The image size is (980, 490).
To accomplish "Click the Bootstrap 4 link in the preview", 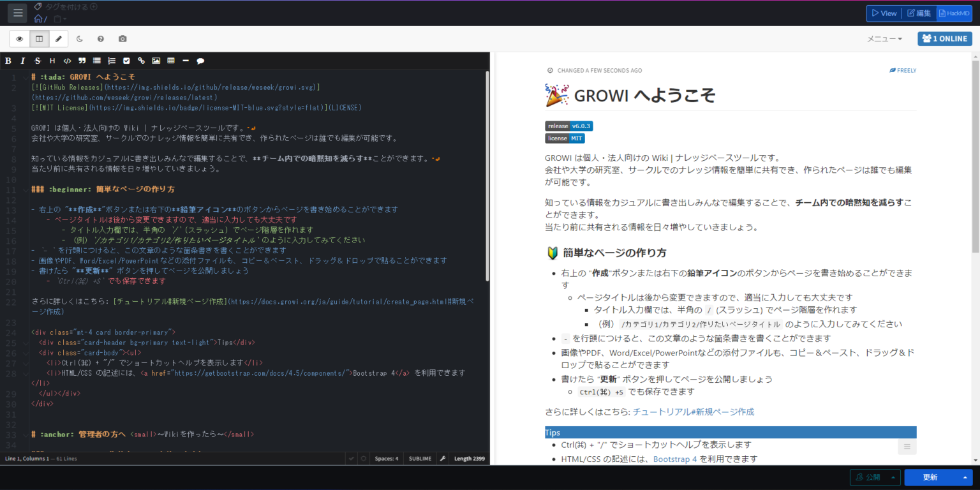I will 674,458.
